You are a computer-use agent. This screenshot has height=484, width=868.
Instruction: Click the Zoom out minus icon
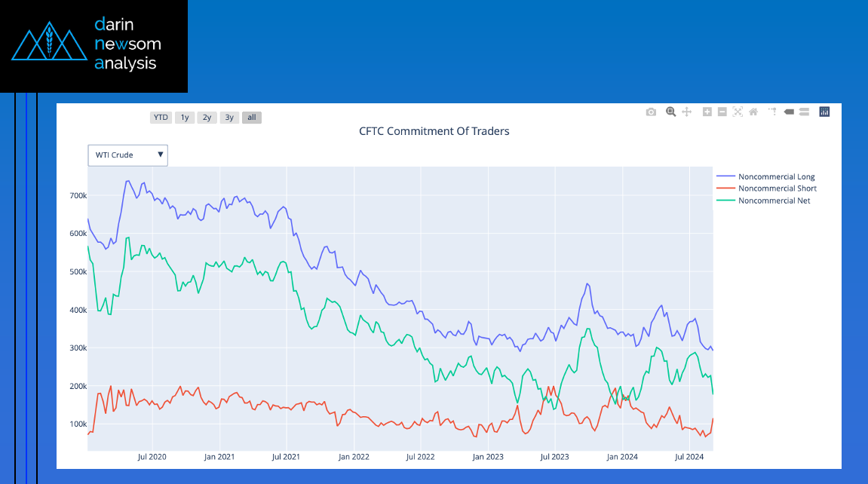click(722, 112)
